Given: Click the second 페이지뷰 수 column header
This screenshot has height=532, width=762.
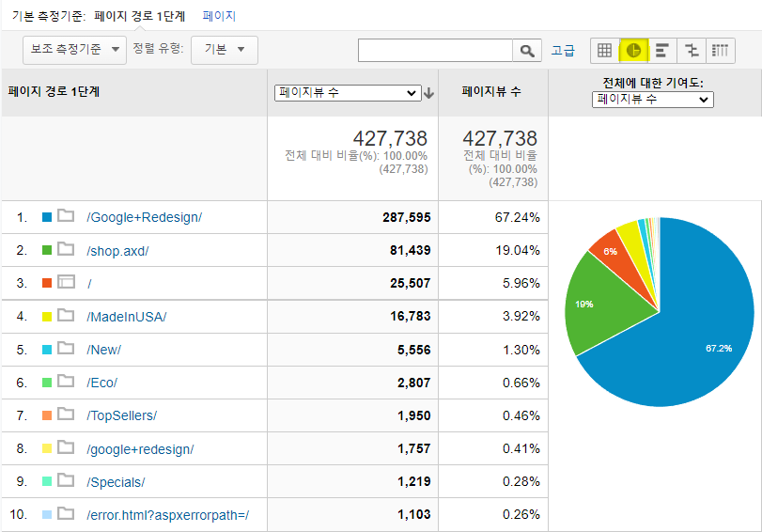Looking at the screenshot, I should [x=491, y=91].
